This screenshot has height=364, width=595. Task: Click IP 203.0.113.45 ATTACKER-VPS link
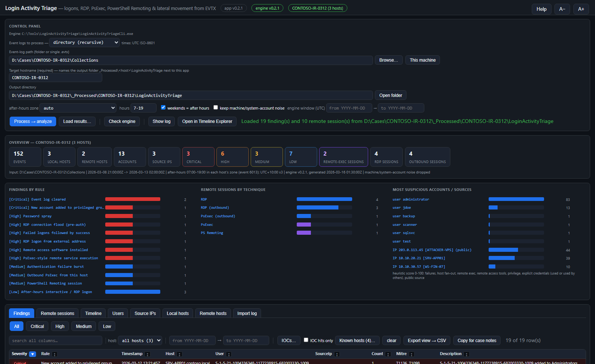pyautogui.click(x=432, y=250)
